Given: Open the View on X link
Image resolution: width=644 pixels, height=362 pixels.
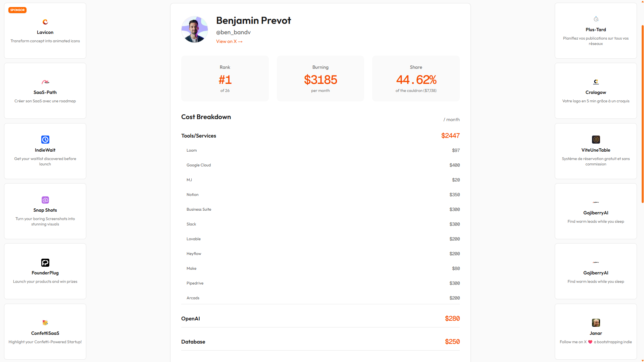Looking at the screenshot, I should tap(229, 41).
